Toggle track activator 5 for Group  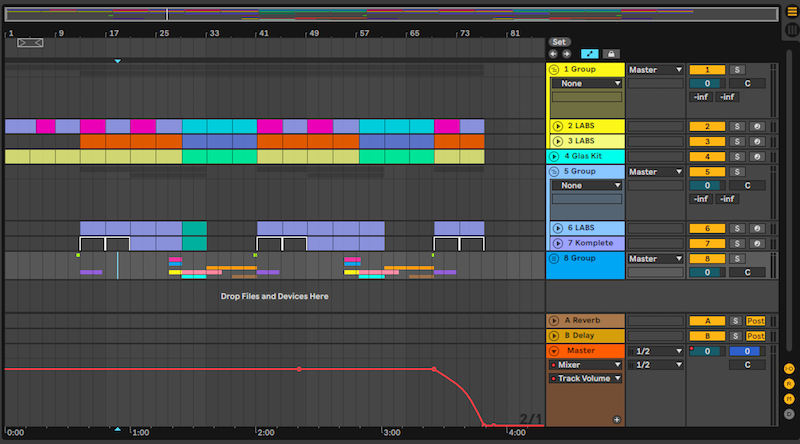click(x=707, y=172)
